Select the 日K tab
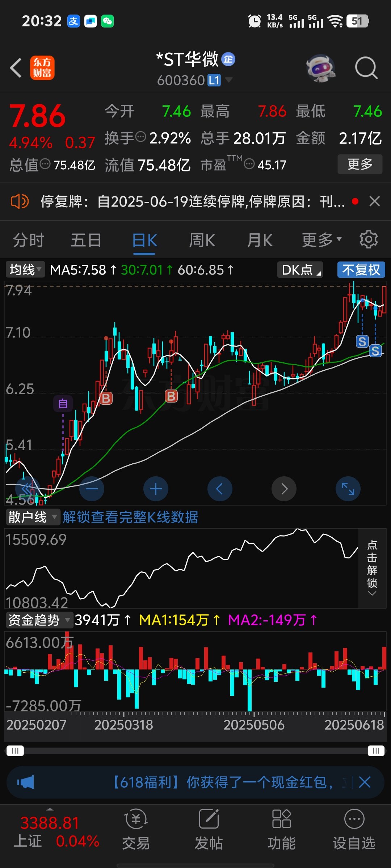 pos(144,240)
